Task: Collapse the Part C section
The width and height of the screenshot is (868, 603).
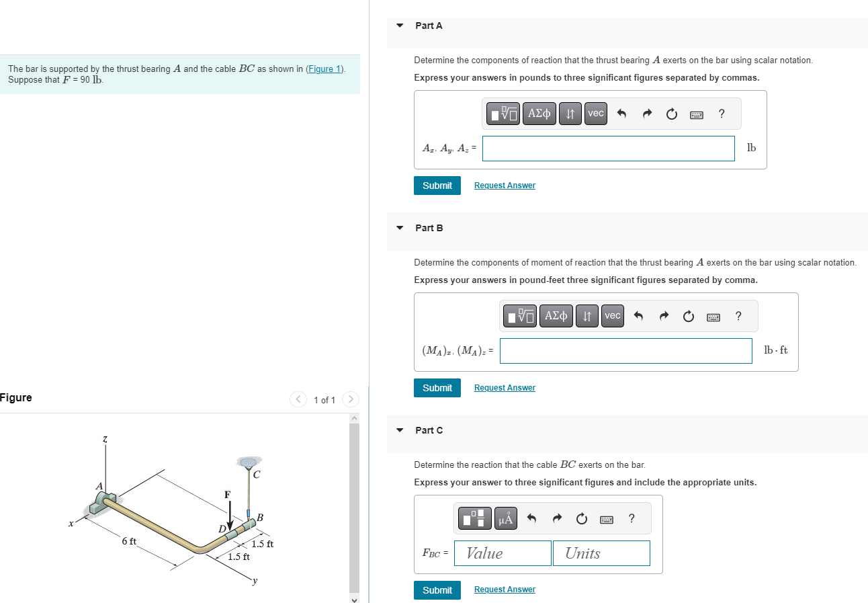Action: click(x=399, y=430)
